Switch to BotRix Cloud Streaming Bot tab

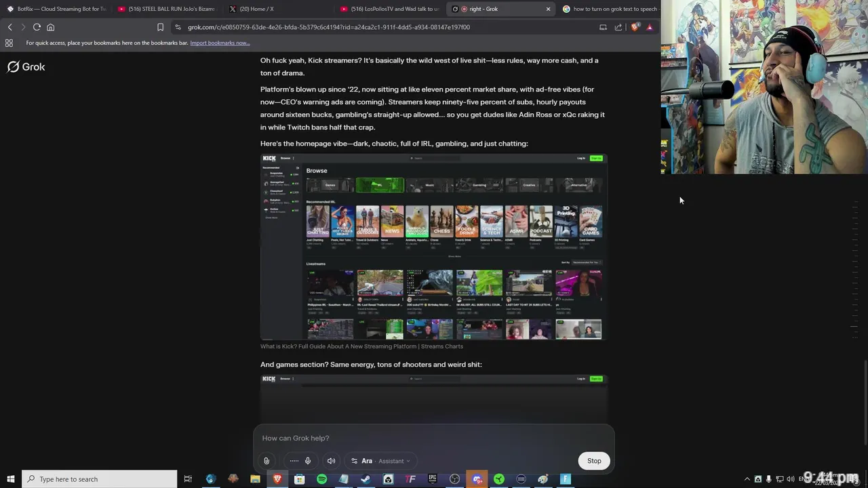click(x=56, y=9)
